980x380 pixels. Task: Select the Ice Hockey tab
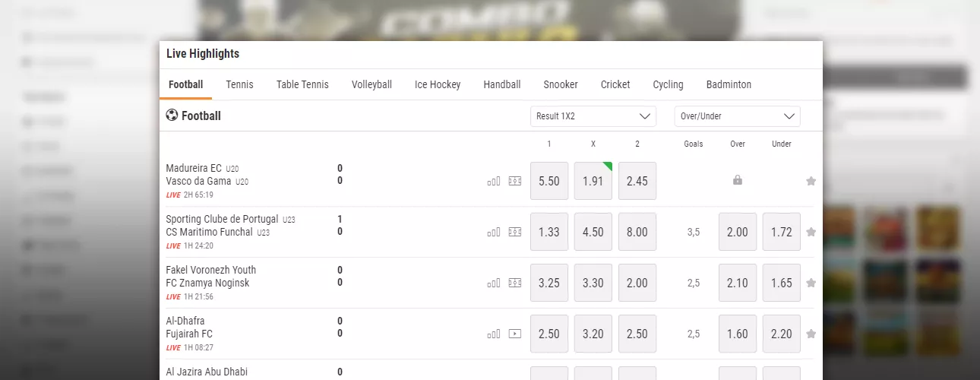(x=438, y=84)
